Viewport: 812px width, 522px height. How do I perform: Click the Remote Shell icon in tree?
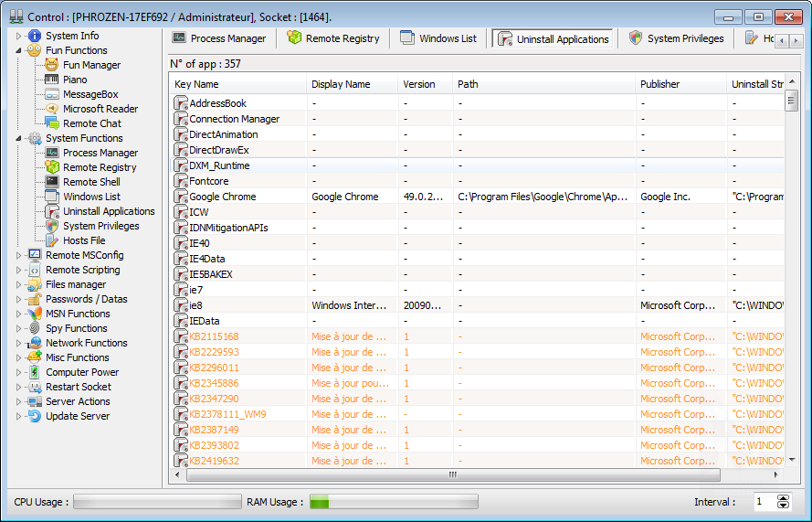52,182
